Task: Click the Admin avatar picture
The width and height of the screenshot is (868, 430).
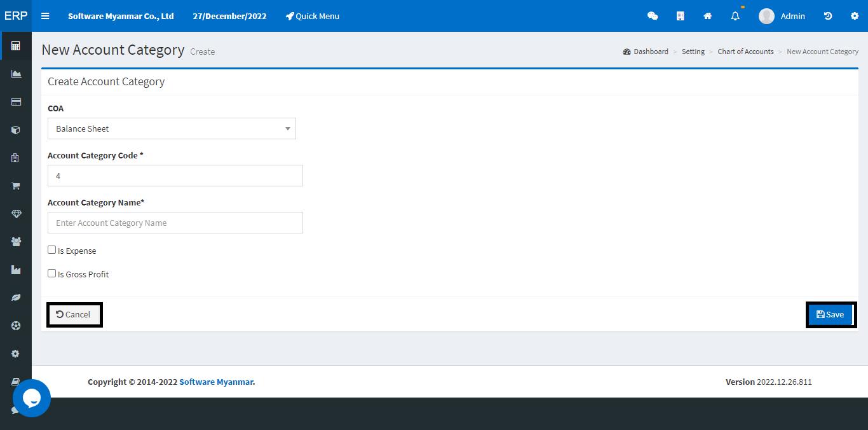Action: [766, 16]
